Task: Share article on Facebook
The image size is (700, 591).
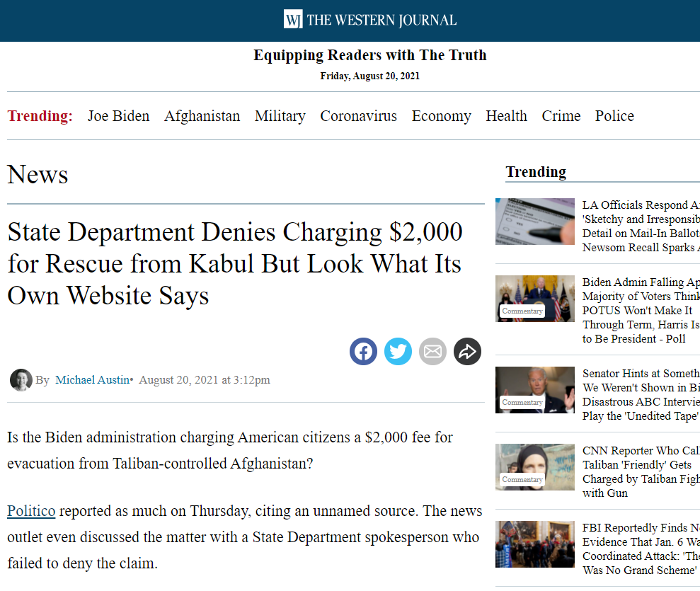Action: tap(363, 351)
